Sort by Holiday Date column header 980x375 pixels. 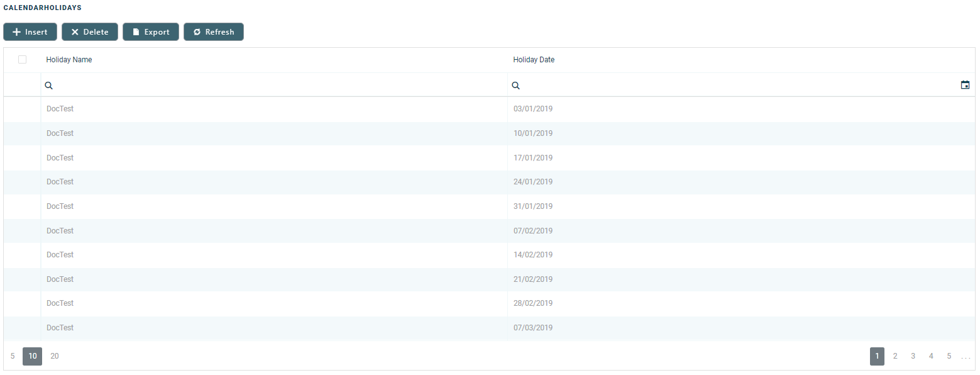click(x=534, y=60)
